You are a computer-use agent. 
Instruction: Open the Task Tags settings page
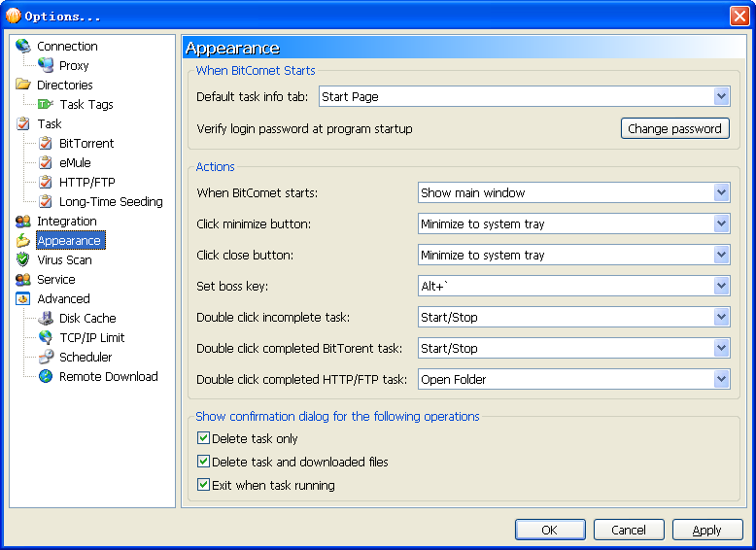coord(86,105)
